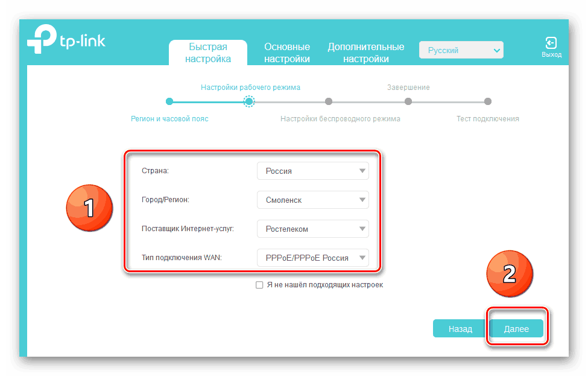This screenshot has width=588, height=376.
Task: Switch to Основные настройки tab
Action: click(287, 53)
